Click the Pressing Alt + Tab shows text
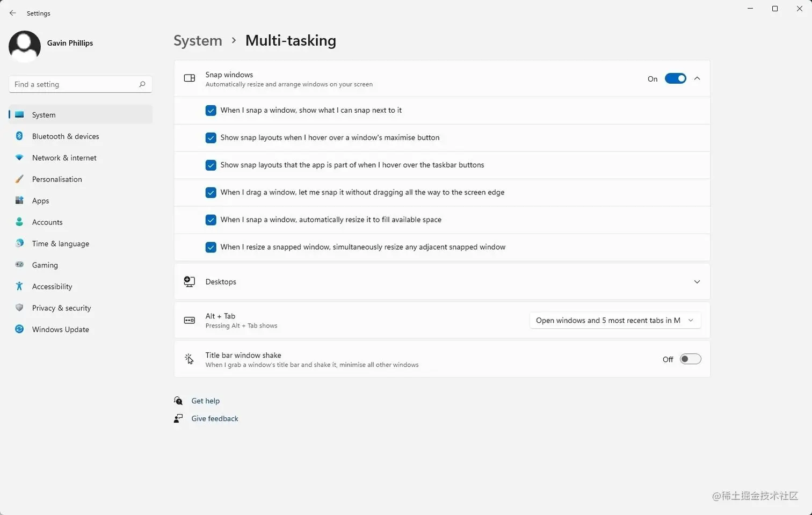 (241, 326)
